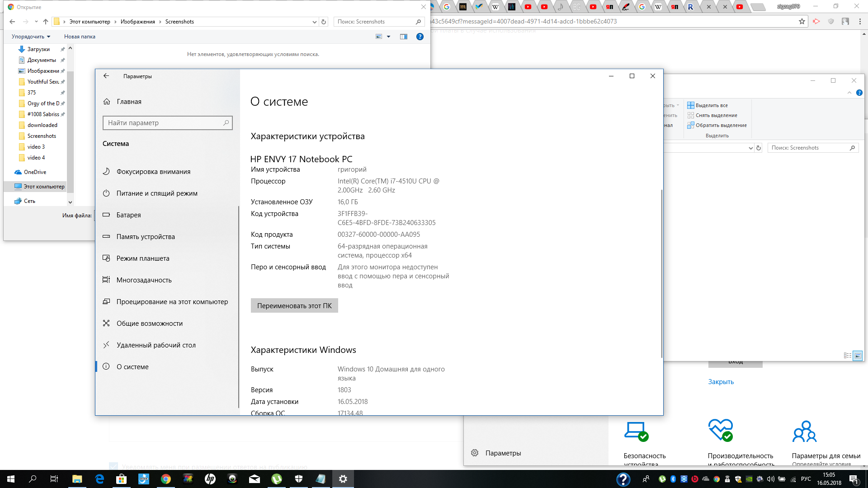Refresh in background Explorer window
This screenshot has height=488, width=868.
point(759,148)
